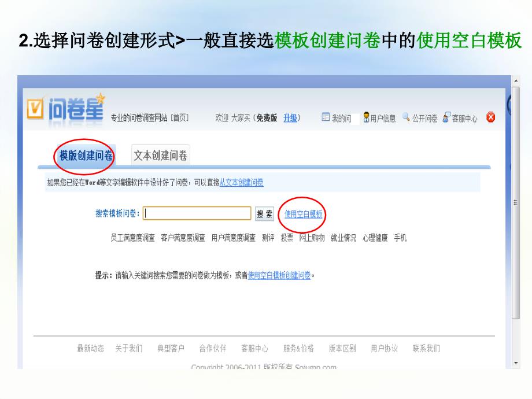The width and height of the screenshot is (532, 399).
Task: Click the 我的问 list icon
Action: [x=326, y=117]
